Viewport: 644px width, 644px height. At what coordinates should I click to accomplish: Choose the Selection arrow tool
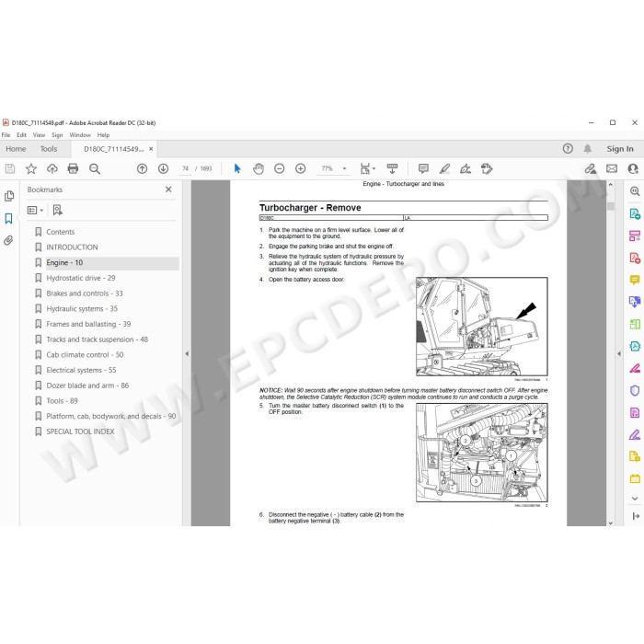(x=237, y=168)
